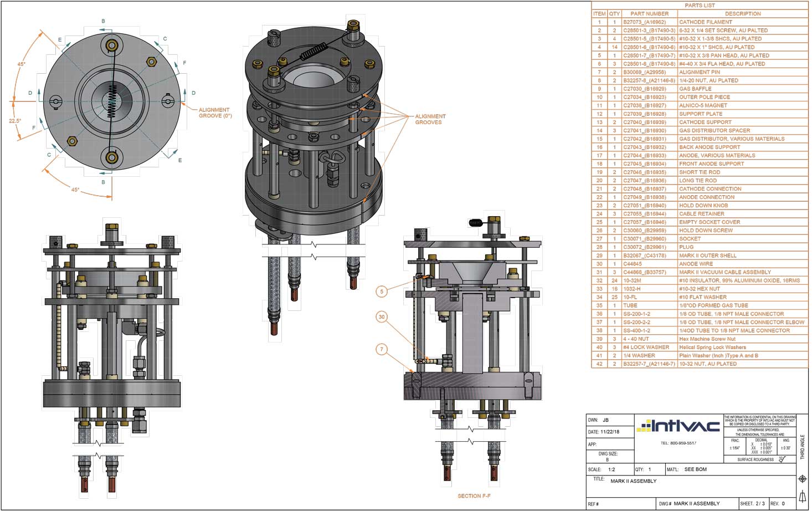Click balloon callout 7 on Section F-F
Image resolution: width=812 pixels, height=511 pixels.
(x=381, y=349)
